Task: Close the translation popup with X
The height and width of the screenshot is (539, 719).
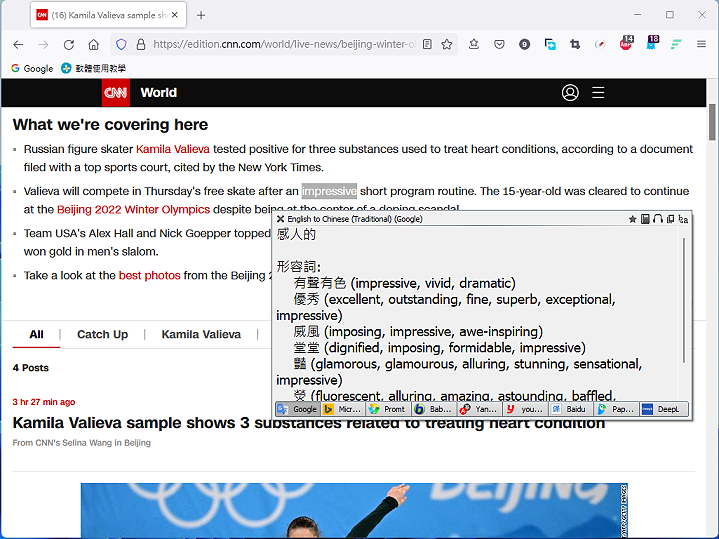Action: coord(280,219)
